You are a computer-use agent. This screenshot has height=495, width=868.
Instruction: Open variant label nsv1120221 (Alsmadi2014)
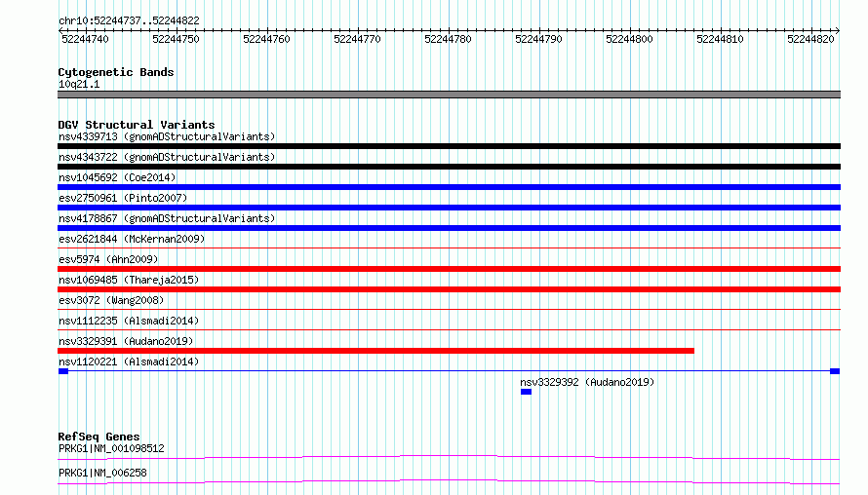click(x=129, y=362)
